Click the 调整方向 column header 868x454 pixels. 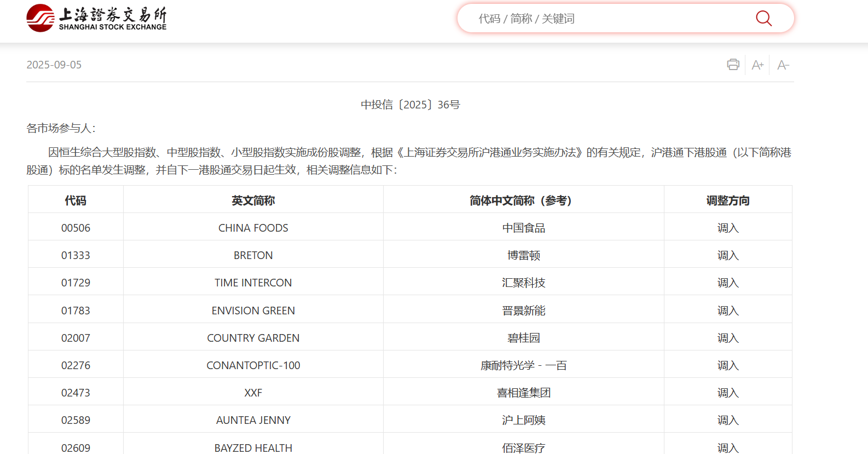click(x=728, y=200)
